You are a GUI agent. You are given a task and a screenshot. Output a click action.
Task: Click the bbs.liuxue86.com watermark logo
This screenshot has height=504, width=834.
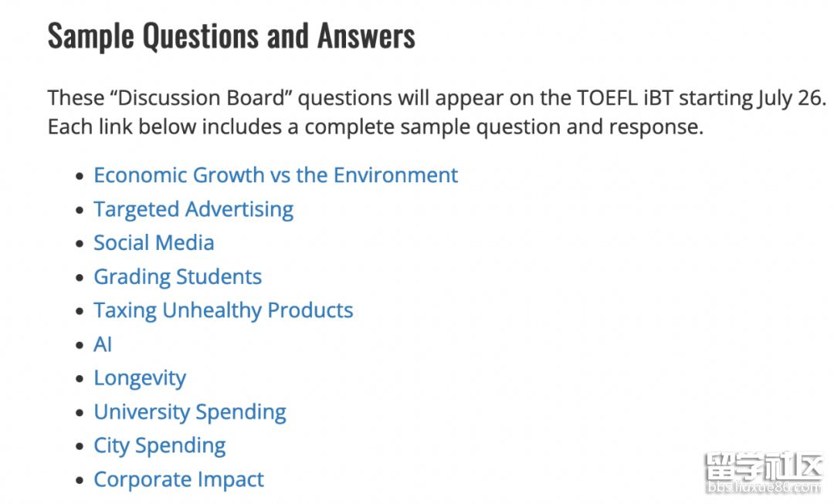[x=764, y=472]
